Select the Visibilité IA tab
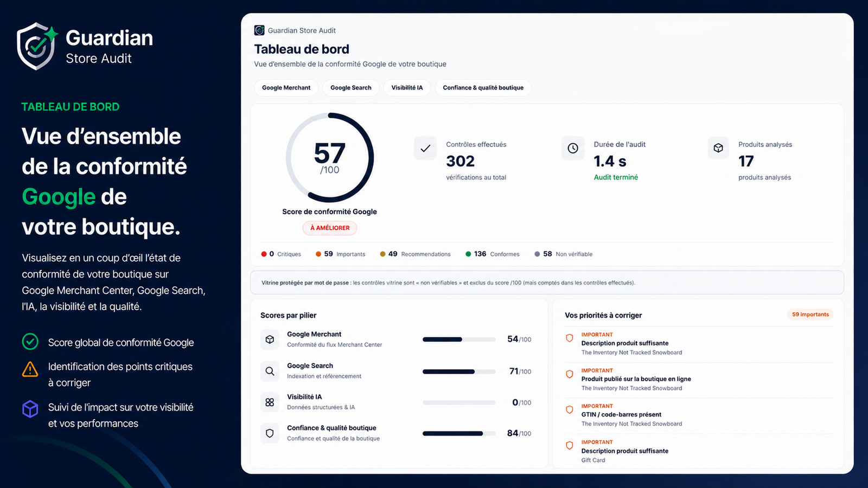 pos(407,88)
